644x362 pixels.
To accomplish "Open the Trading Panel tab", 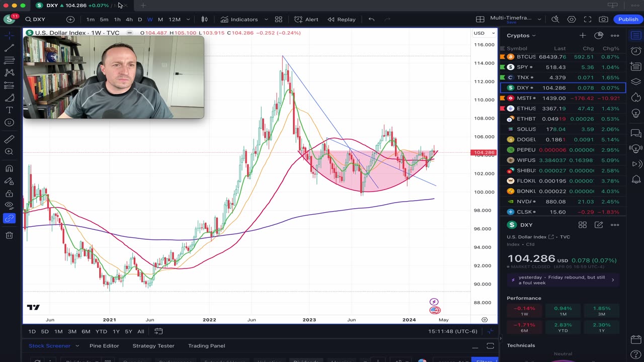I will tap(206, 346).
